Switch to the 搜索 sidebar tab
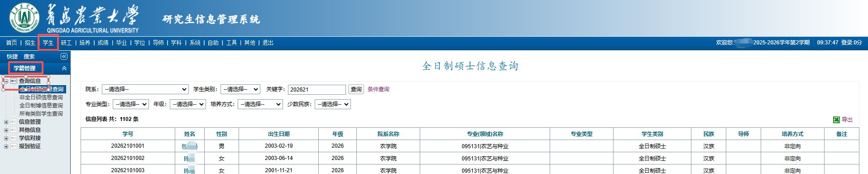This screenshot has height=174, width=868. click(x=29, y=57)
